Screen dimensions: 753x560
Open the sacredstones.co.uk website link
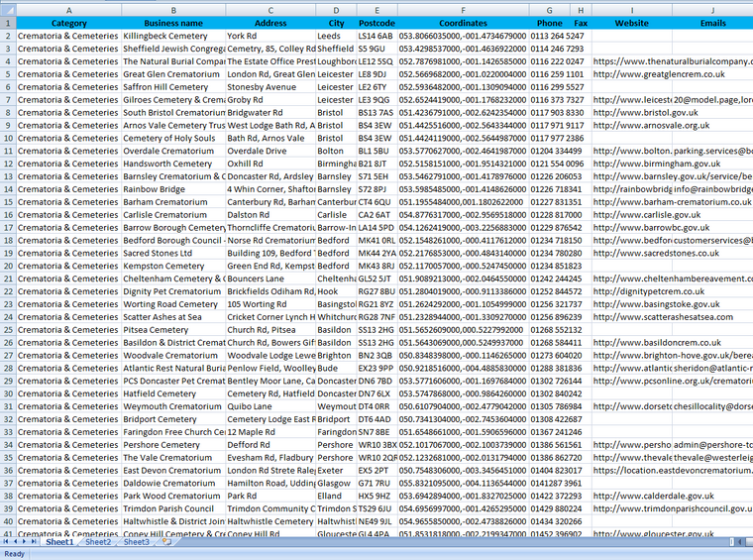[x=656, y=253]
